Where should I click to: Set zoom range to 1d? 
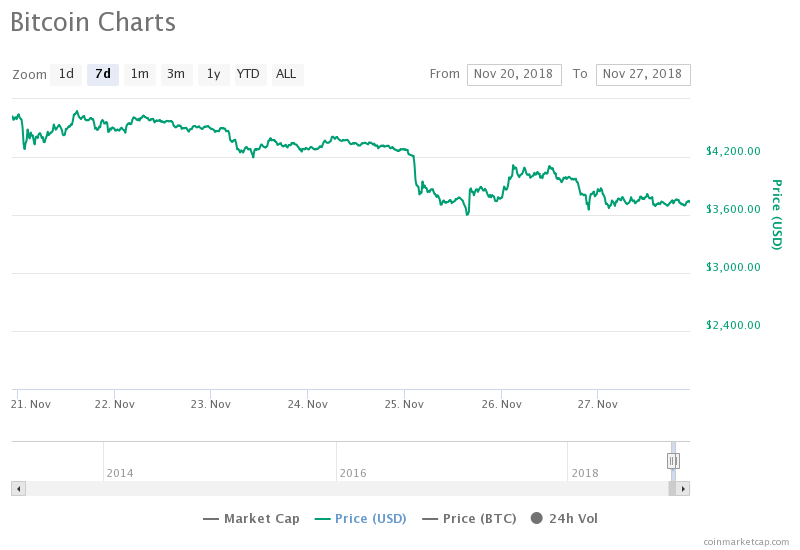(66, 74)
